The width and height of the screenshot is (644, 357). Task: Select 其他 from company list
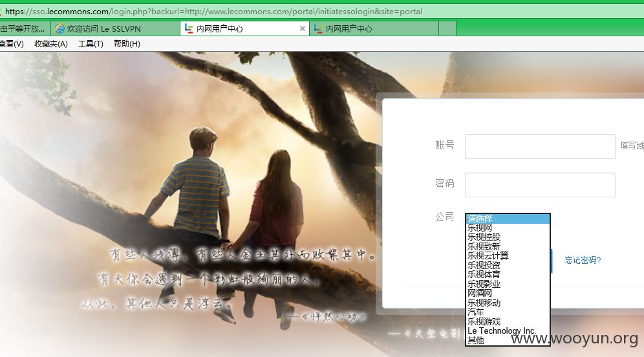point(508,341)
